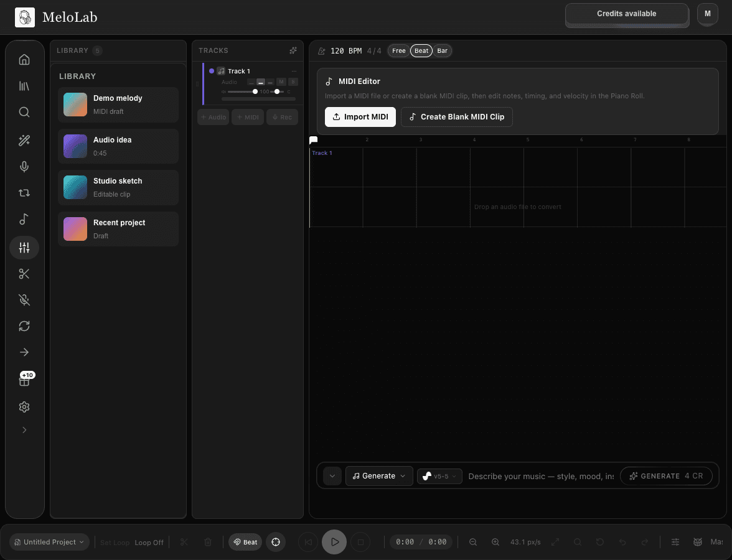Image resolution: width=732 pixels, height=560 pixels.
Task: Open settings gear in the sidebar
Action: coord(24,407)
